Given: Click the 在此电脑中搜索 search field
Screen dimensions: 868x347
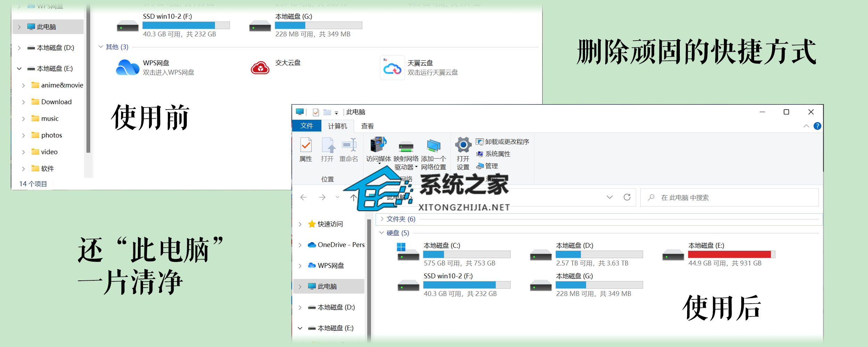Looking at the screenshot, I should point(729,197).
